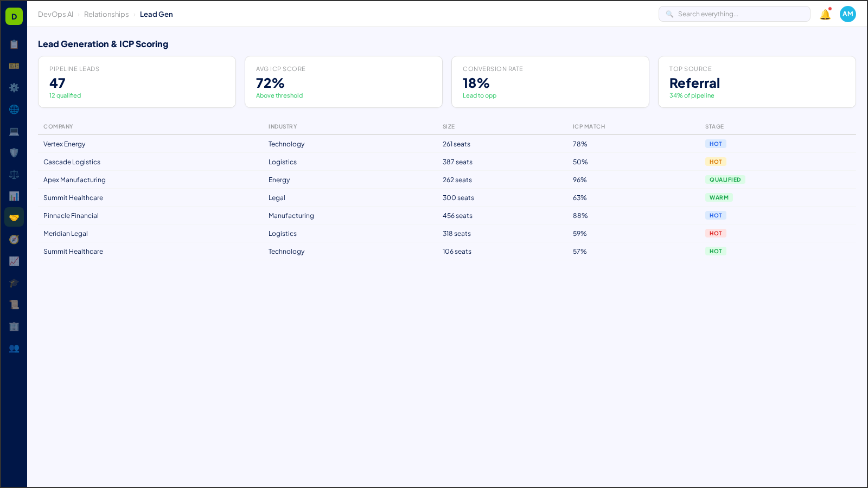Open the DevOps AI breadcrumb link
Image resolution: width=868 pixels, height=488 pixels.
55,14
